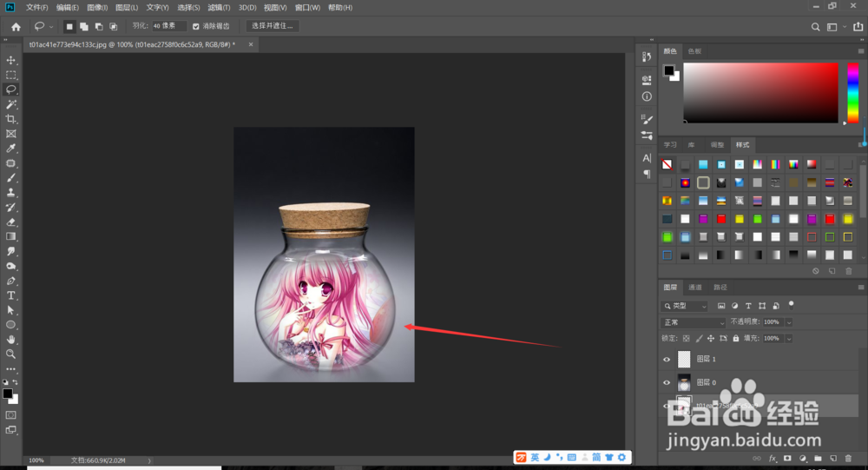868x470 pixels.
Task: Select the Gradient tool
Action: [10, 236]
